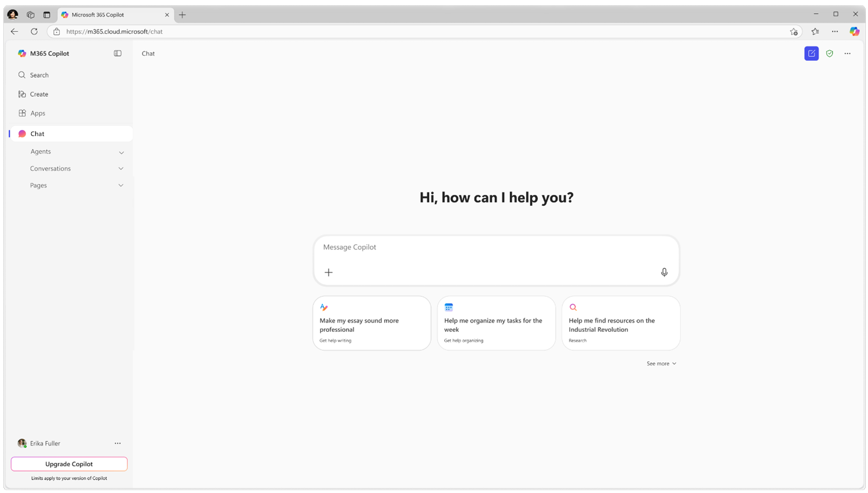Click the Chat header title text
Screen dimensions: 868x493
coord(148,53)
